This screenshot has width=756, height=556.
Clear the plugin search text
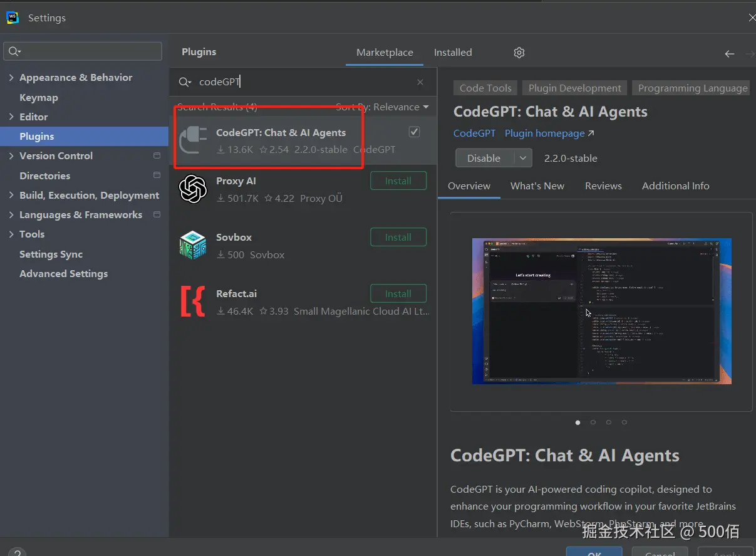click(420, 82)
